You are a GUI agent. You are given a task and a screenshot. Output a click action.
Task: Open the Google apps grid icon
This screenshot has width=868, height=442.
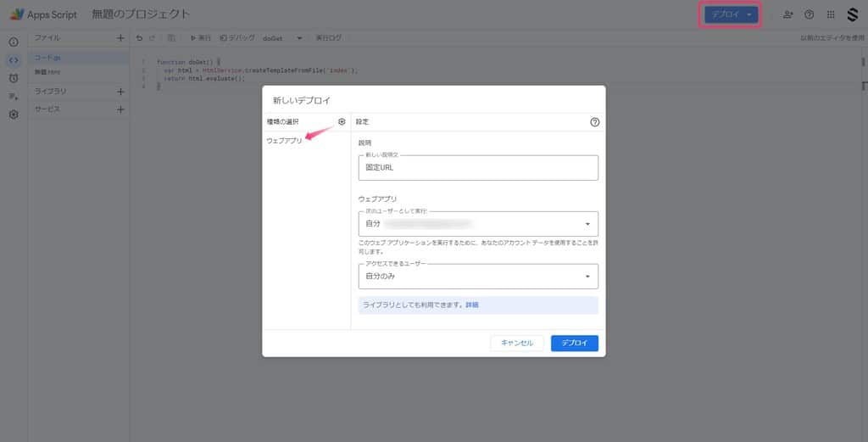tap(830, 14)
